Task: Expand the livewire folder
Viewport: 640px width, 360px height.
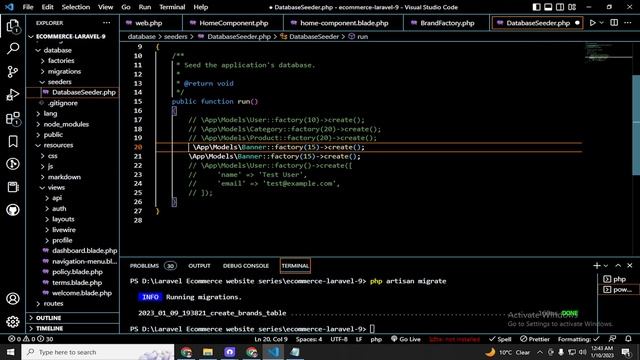Action: pos(64,230)
